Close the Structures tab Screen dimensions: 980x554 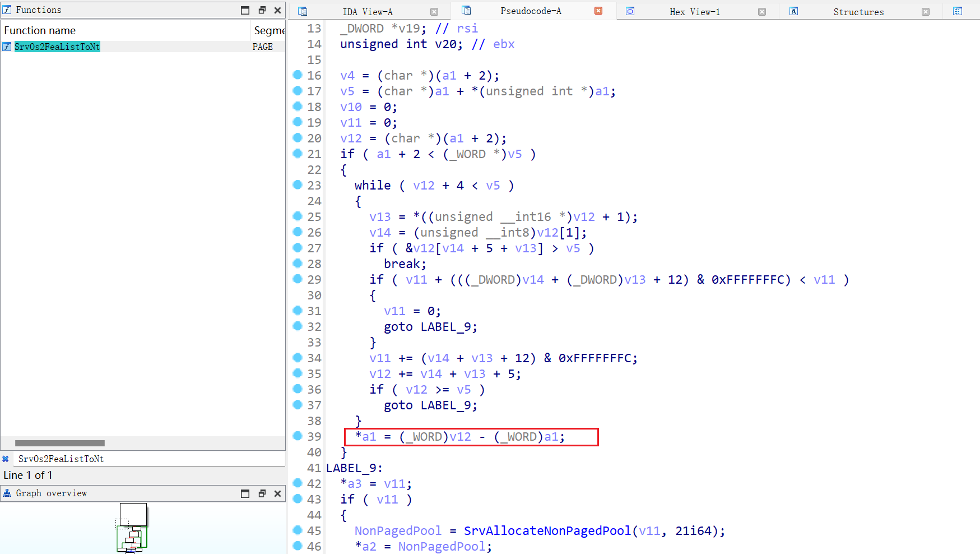pos(926,12)
